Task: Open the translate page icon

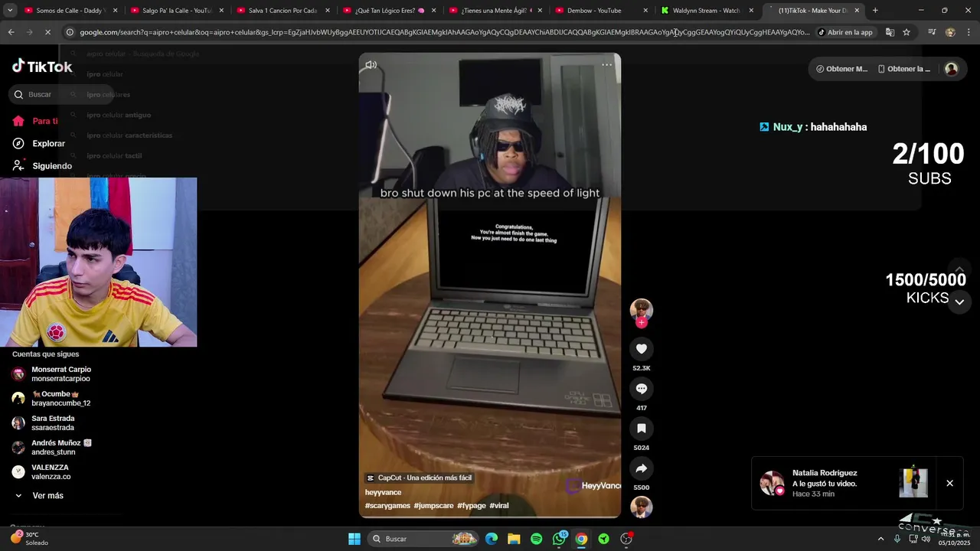Action: (x=890, y=32)
